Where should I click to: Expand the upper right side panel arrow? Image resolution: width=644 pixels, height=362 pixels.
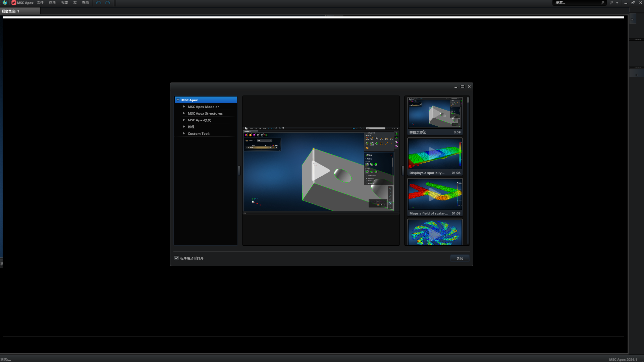(633, 19)
